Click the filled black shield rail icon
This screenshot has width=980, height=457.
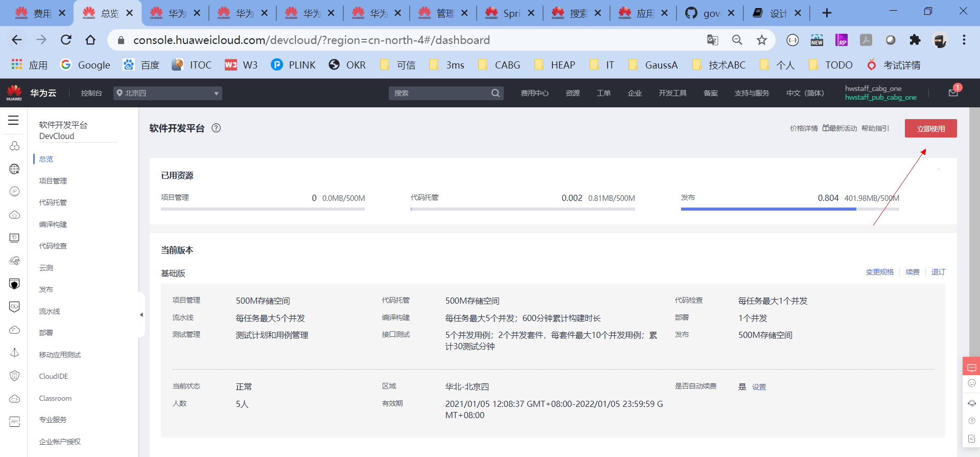[14, 284]
